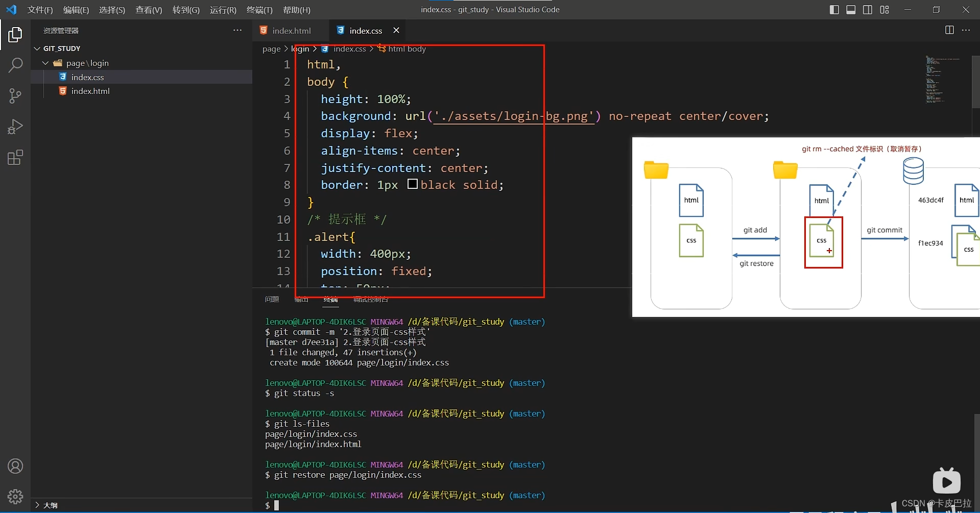
Task: Click line number 10 in the gutter
Action: coord(283,219)
